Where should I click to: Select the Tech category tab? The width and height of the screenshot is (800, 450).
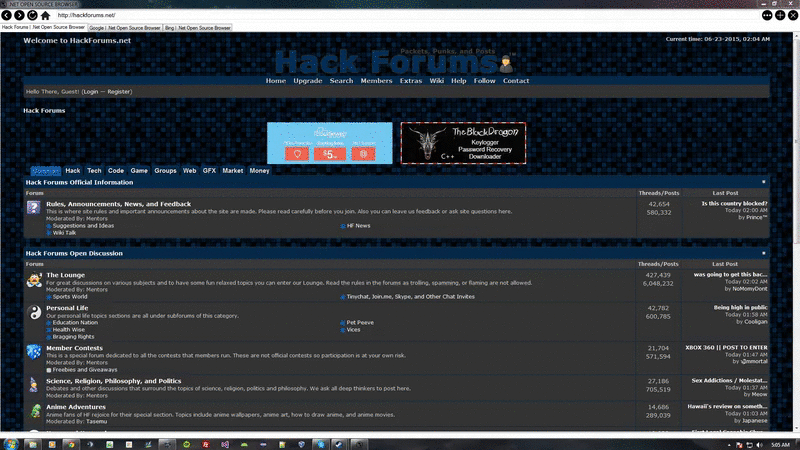tap(94, 171)
